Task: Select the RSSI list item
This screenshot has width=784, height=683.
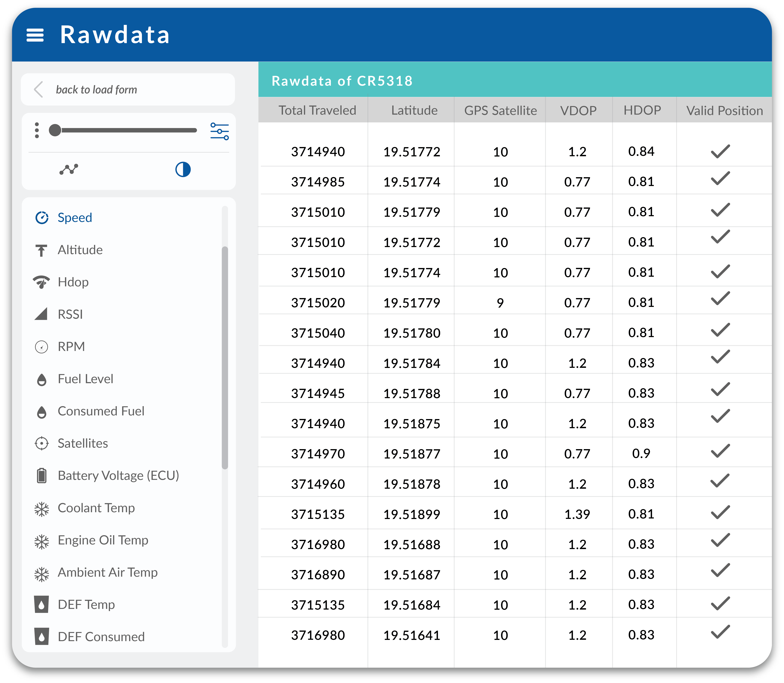Action: point(70,314)
